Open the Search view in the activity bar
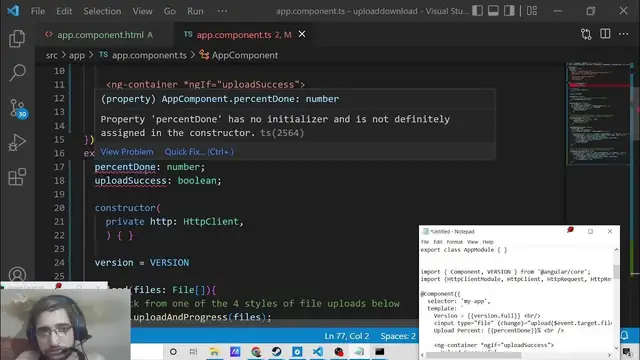Viewport: 640px width, 360px height. (x=17, y=73)
